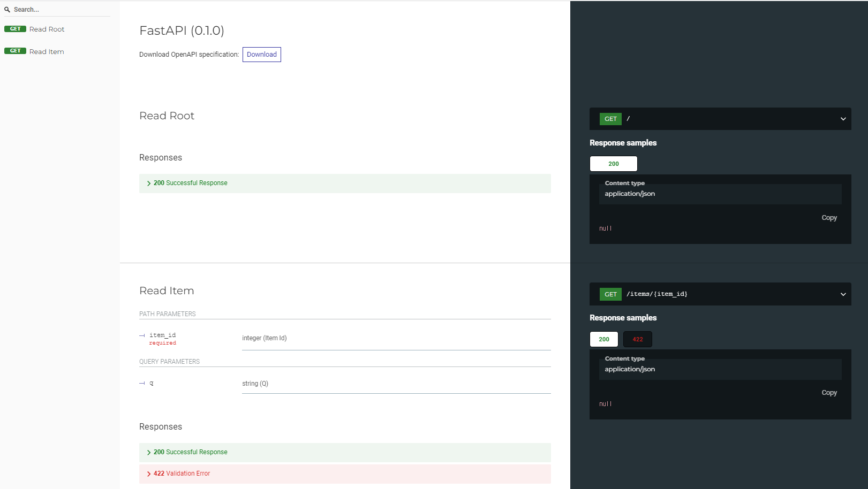Click the item_id parameter name

(162, 335)
